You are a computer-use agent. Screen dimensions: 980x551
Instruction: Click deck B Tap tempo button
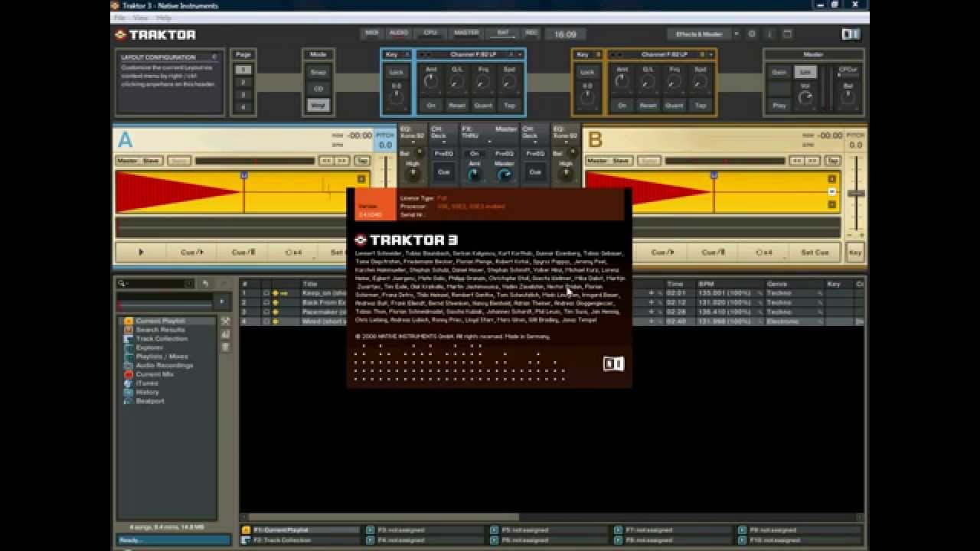[832, 161]
